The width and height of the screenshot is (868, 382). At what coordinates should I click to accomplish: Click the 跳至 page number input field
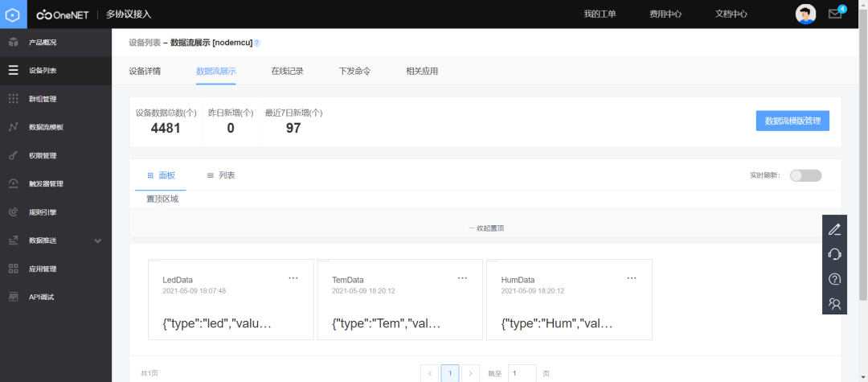[x=522, y=374]
